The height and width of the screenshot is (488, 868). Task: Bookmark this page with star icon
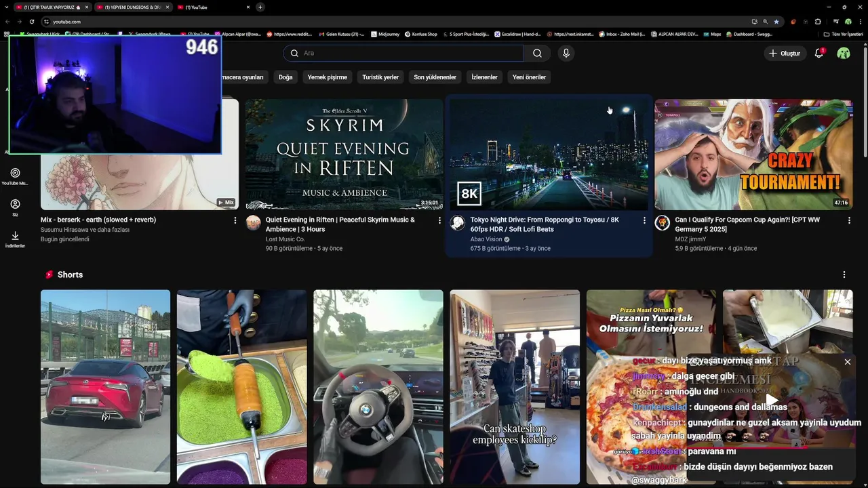click(x=776, y=22)
